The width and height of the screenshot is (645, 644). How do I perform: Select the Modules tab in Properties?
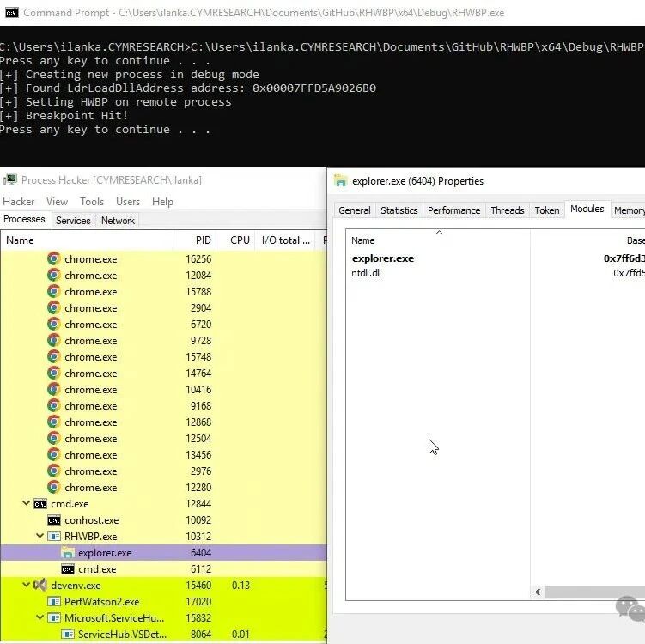coord(587,209)
